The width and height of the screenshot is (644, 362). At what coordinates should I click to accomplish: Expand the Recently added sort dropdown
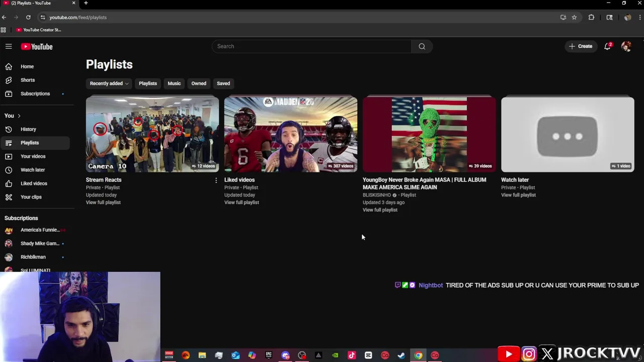click(x=109, y=83)
